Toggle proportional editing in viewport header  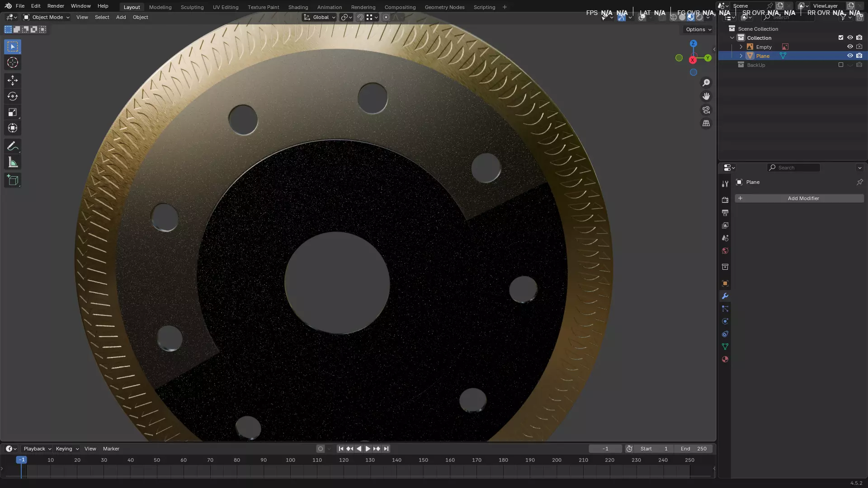386,17
